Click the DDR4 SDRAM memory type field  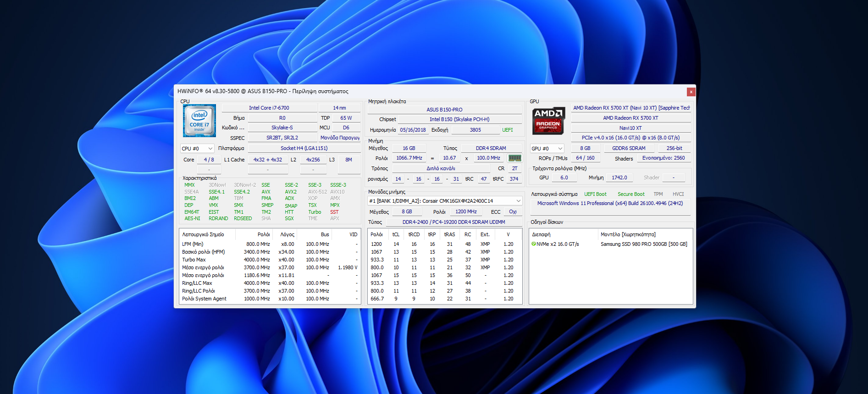tap(491, 148)
